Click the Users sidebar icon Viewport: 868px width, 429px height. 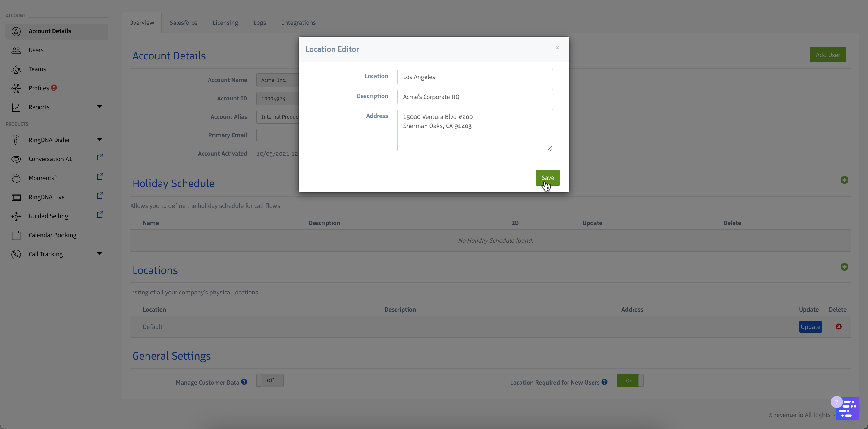click(x=16, y=50)
